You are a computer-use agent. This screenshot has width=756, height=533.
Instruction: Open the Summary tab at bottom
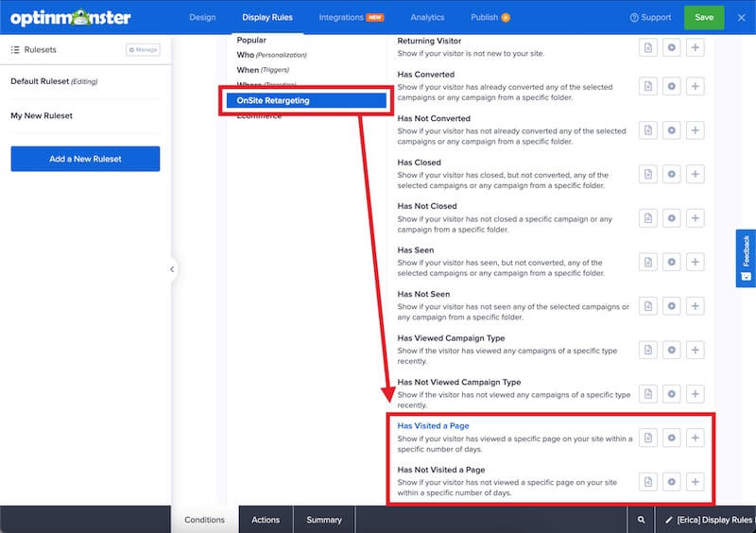point(324,520)
